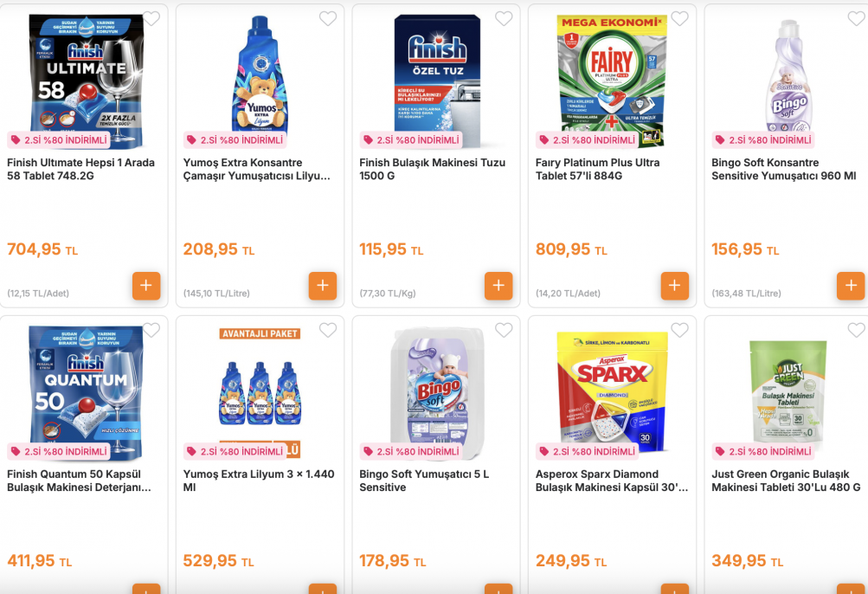
Task: Toggle heart on Bingo Soft 5 L
Action: coord(504,330)
